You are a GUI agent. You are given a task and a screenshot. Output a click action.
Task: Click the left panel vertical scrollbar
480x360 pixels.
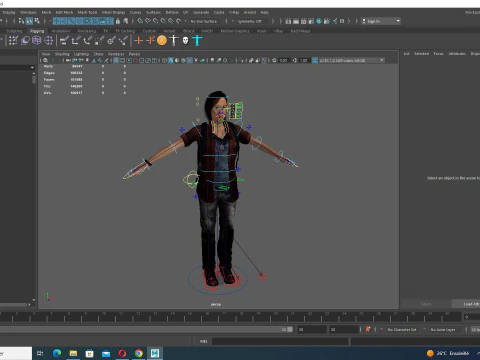coord(34,79)
